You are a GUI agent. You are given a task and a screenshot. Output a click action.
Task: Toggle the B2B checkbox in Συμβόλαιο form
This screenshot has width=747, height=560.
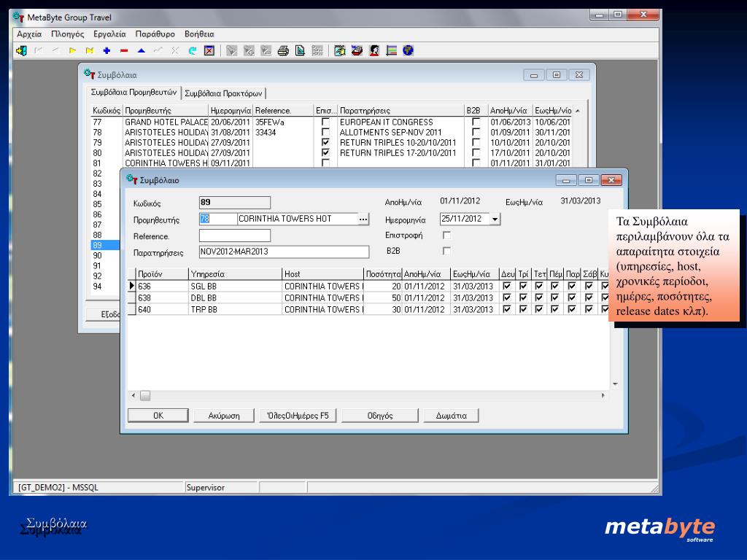pos(446,251)
